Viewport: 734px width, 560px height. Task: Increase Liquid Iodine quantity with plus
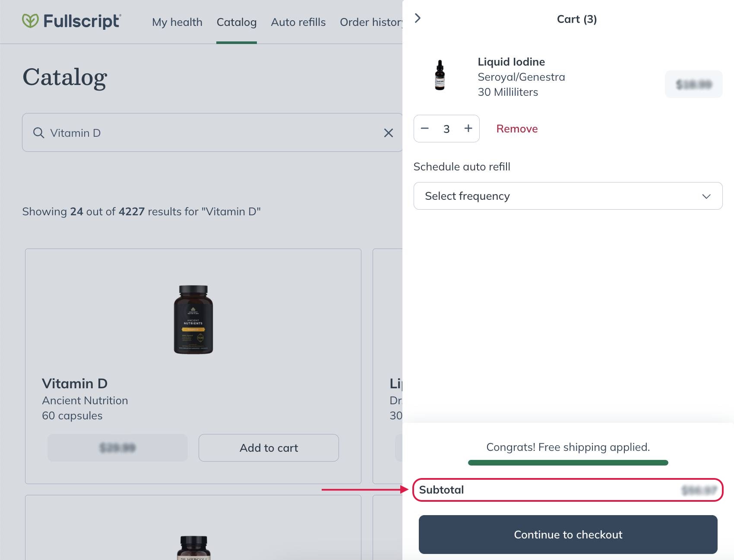[468, 129]
